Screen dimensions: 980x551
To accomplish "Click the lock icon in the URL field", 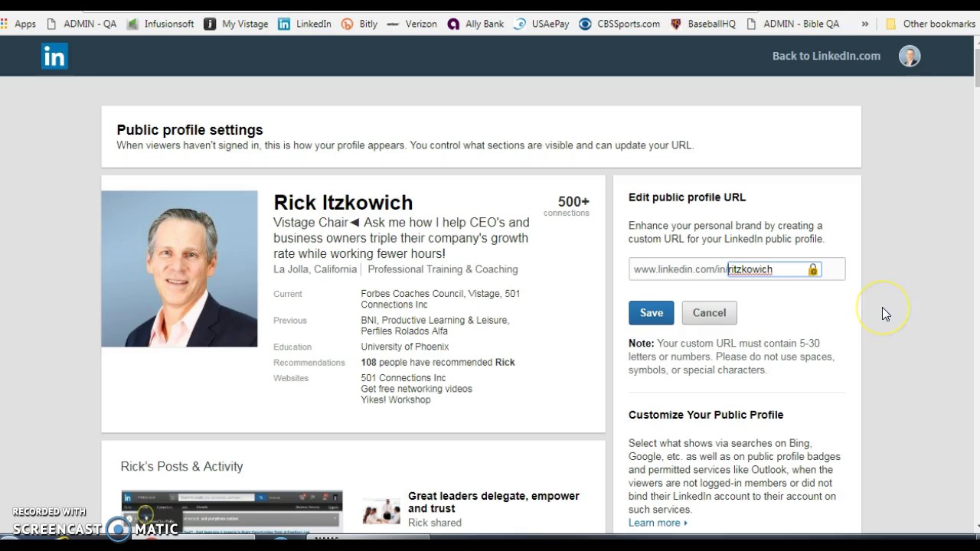I will click(x=813, y=269).
